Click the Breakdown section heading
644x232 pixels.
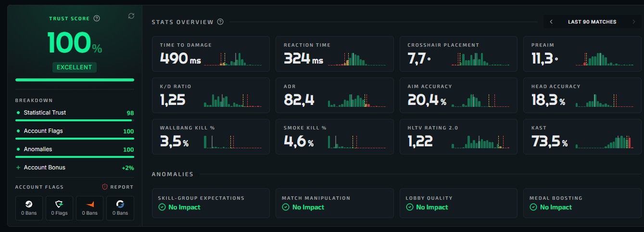pyautogui.click(x=34, y=101)
